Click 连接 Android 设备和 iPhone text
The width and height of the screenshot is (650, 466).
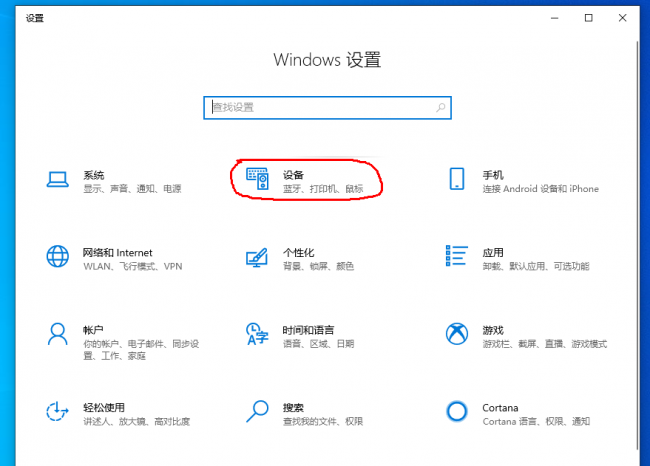point(541,189)
